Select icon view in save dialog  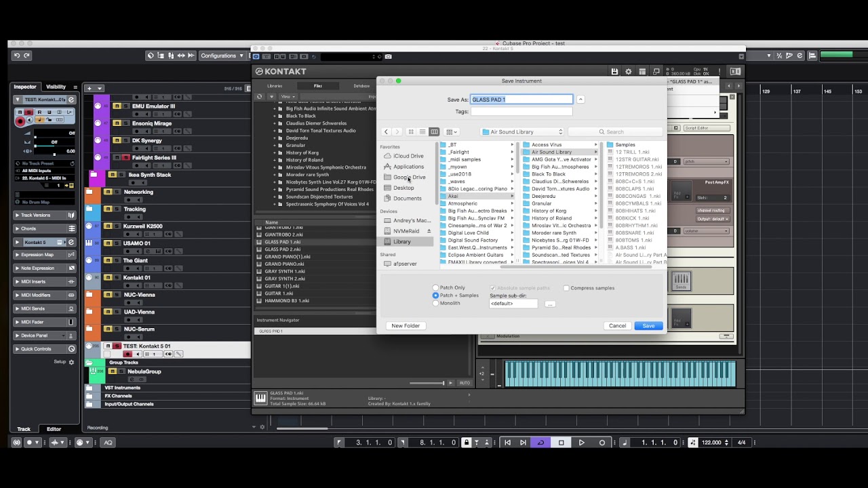tap(410, 131)
